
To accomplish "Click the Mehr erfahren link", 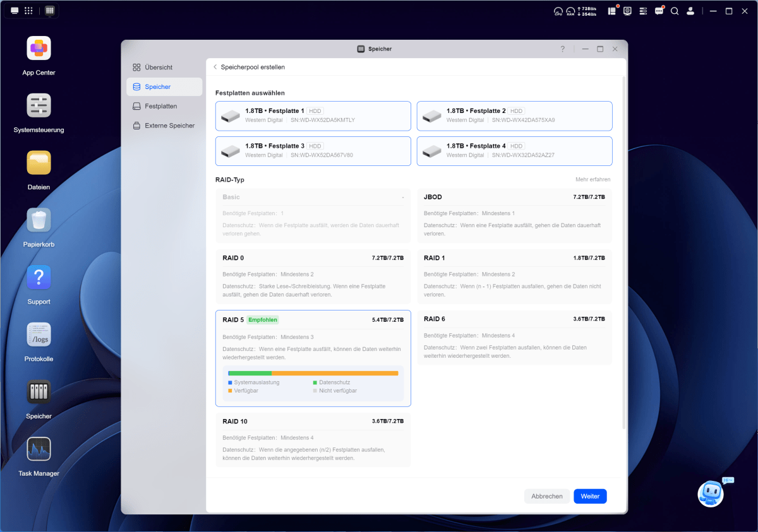I will 593,180.
